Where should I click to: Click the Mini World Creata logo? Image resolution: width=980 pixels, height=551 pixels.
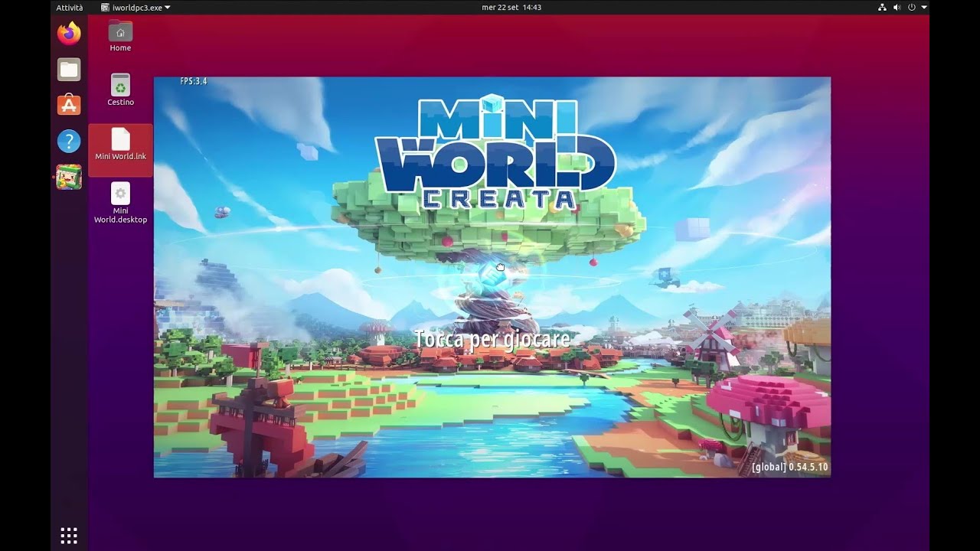coord(495,153)
